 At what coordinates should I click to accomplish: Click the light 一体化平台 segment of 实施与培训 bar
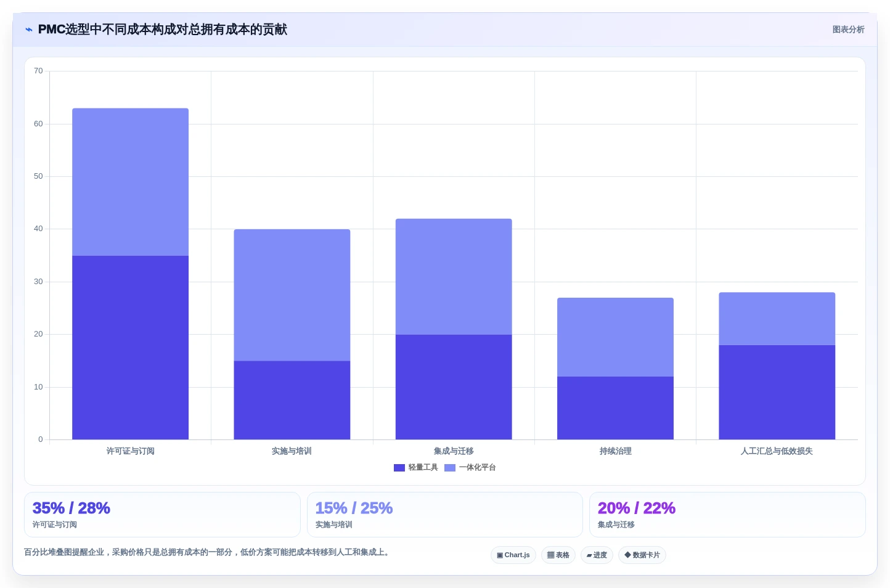tap(292, 295)
